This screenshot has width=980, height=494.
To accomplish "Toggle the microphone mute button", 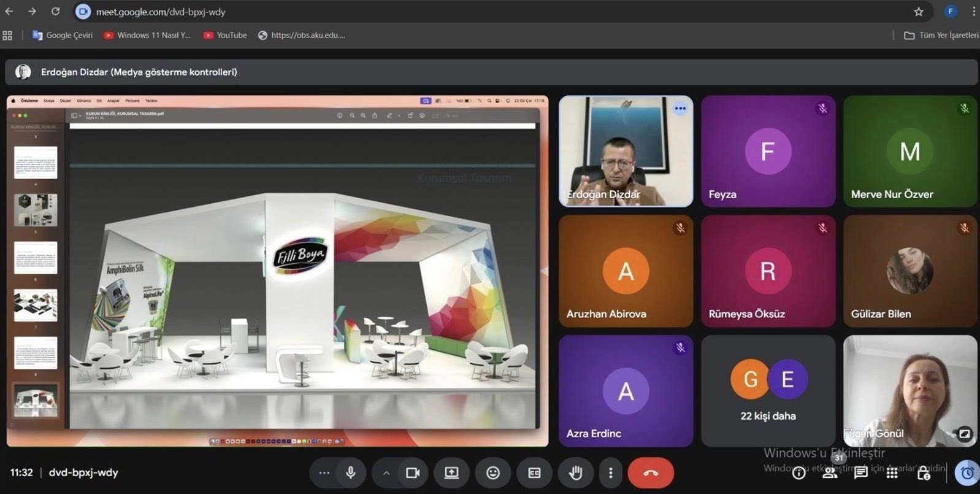I will click(x=351, y=473).
